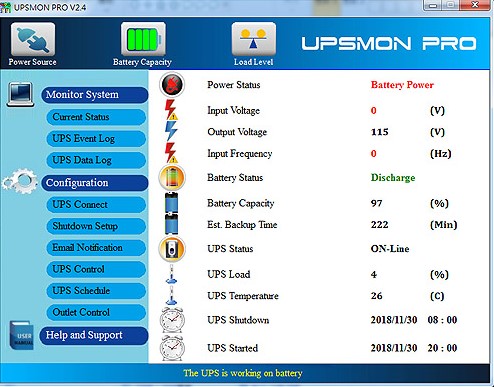The height and width of the screenshot is (387, 494).
Task: Click the blue battery icon beside Battery Capacity
Action: click(x=171, y=202)
